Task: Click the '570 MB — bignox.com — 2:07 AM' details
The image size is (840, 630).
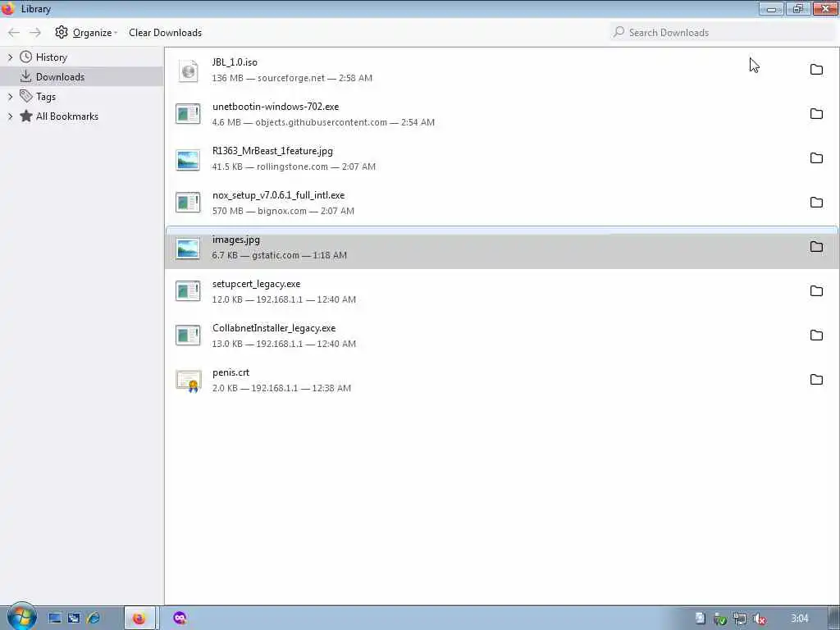Action: 283,211
